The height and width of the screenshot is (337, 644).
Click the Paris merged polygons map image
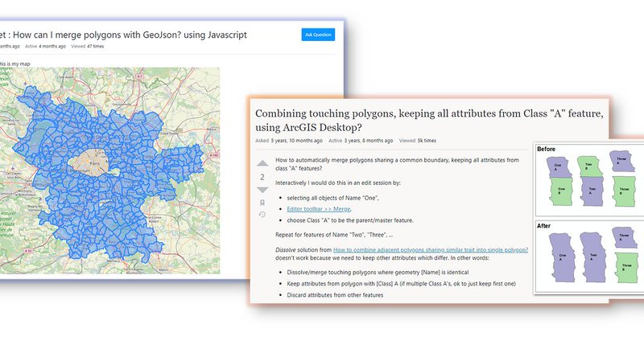[109, 171]
